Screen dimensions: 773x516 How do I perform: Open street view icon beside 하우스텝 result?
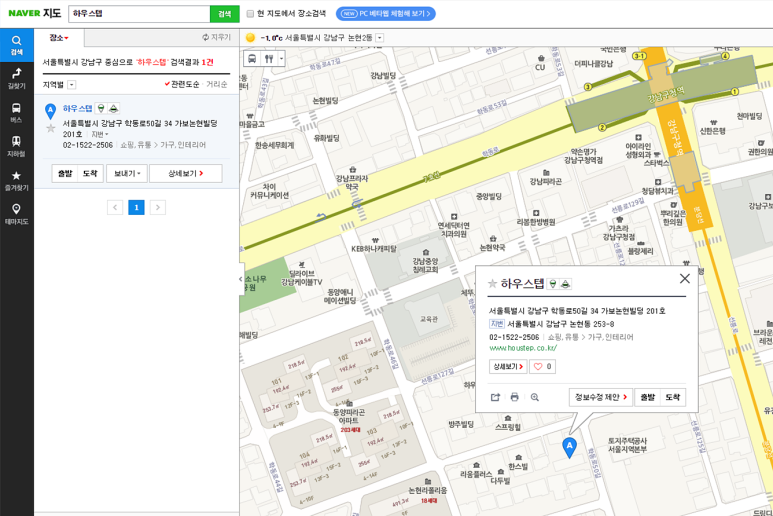click(101, 108)
